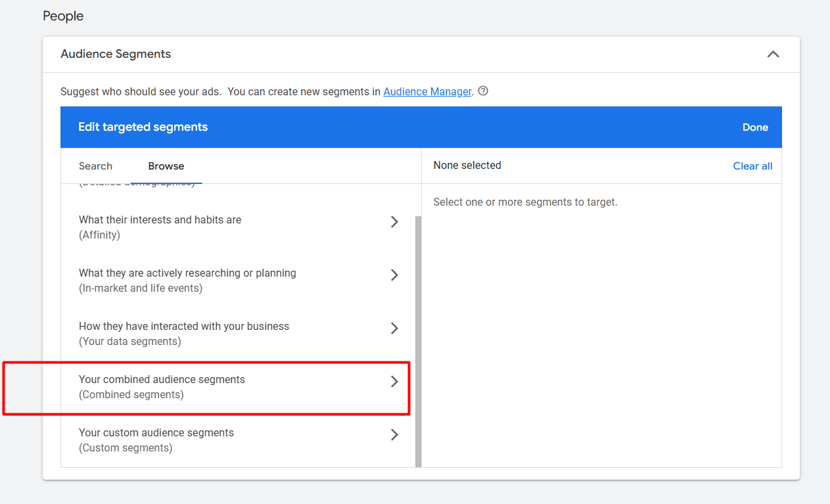Open 'Your custom audience segments' category
This screenshot has width=830, height=504.
(x=156, y=433)
